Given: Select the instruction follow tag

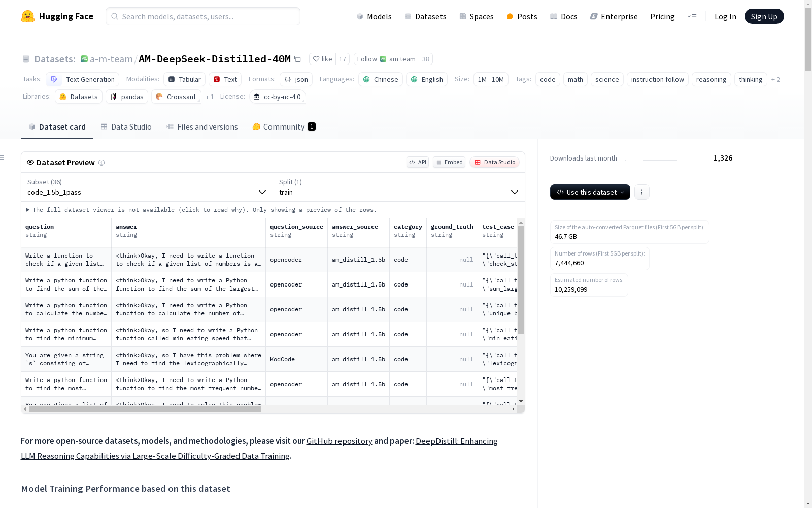Looking at the screenshot, I should pos(658,79).
